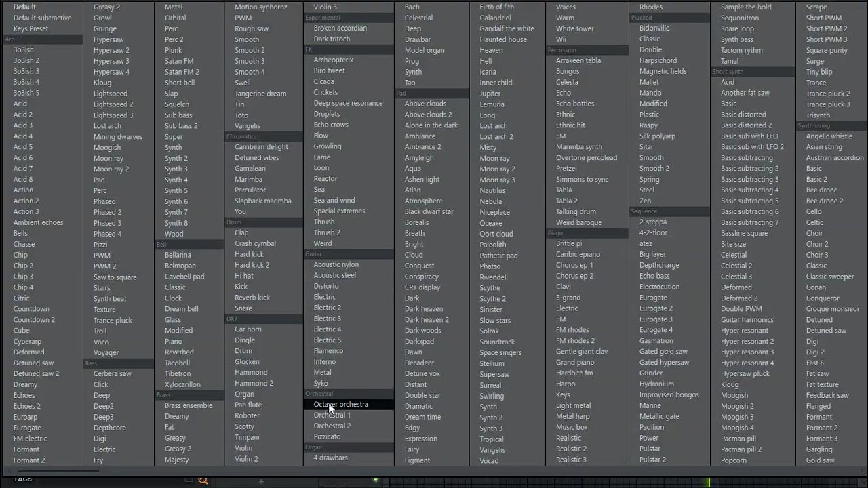The height and width of the screenshot is (488, 868).
Task: Select the Deep space resonance preset
Action: click(x=348, y=103)
